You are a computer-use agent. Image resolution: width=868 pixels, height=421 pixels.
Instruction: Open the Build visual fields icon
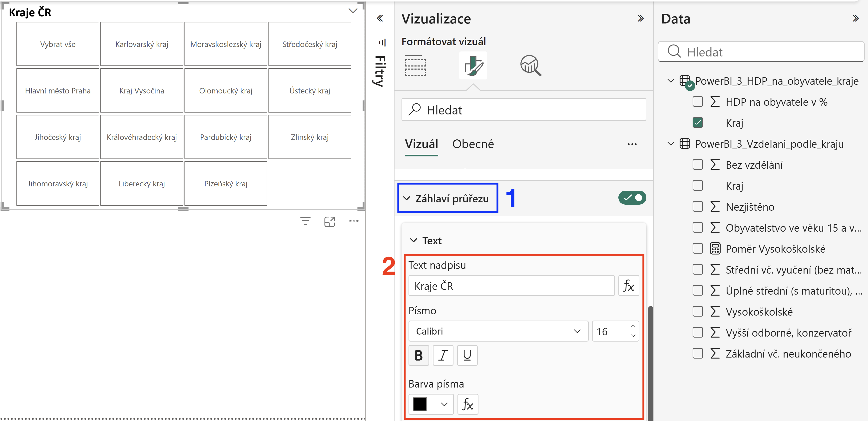pyautogui.click(x=415, y=65)
